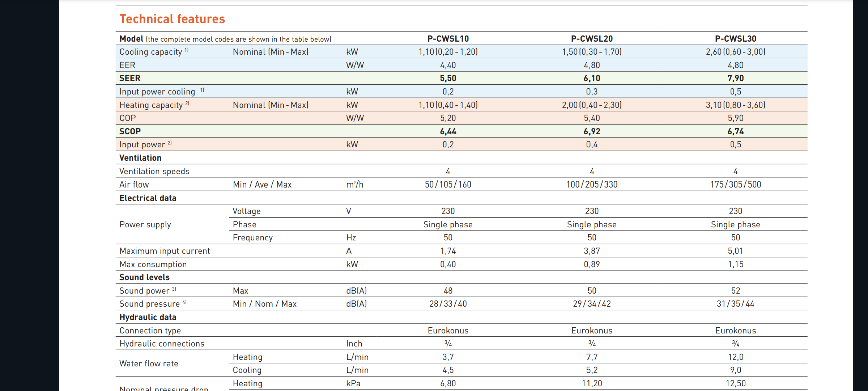Viewport: 868px width, 391px height.
Task: Click heating capacity value 2,00 (0,40 - 2,30)
Action: point(592,105)
